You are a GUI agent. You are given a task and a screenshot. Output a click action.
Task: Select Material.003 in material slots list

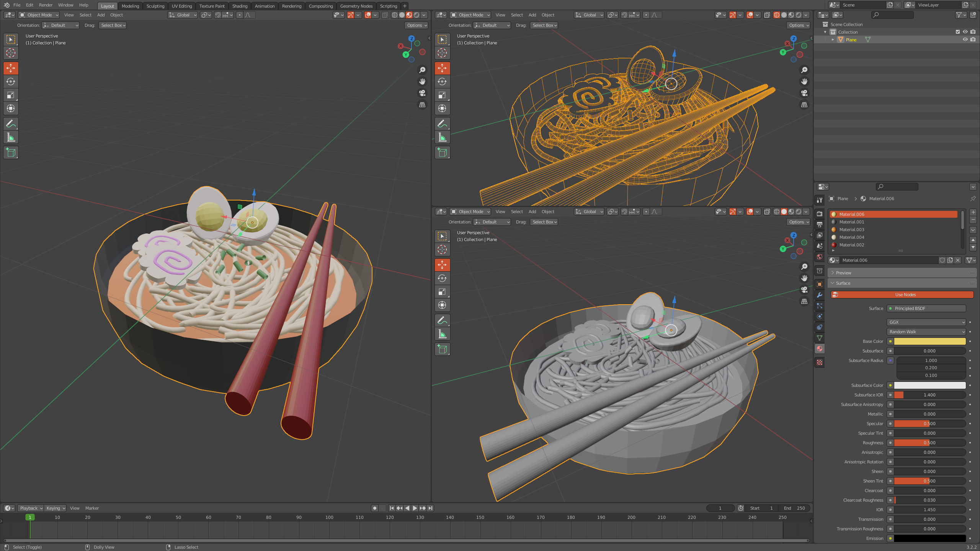point(852,230)
